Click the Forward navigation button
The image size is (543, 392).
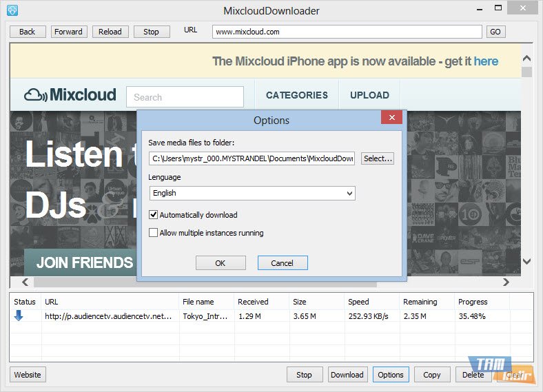[69, 32]
